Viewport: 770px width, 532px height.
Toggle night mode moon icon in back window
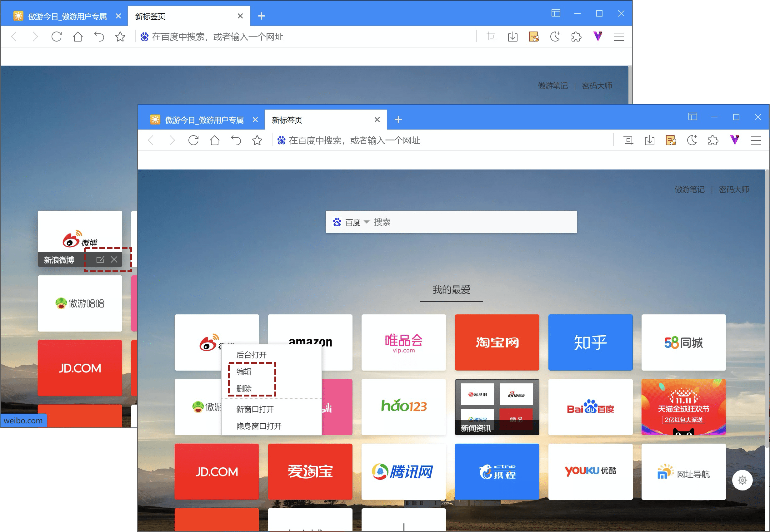pos(555,36)
